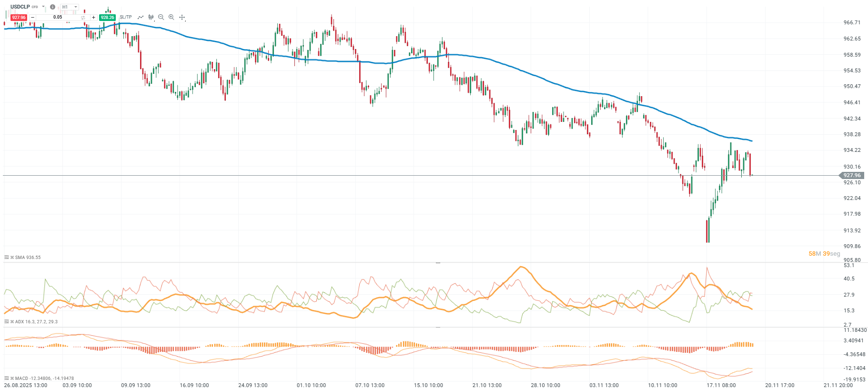Viewport: 868px width, 389px height.
Task: Open SMA indicator settings icon
Action: tap(7, 258)
